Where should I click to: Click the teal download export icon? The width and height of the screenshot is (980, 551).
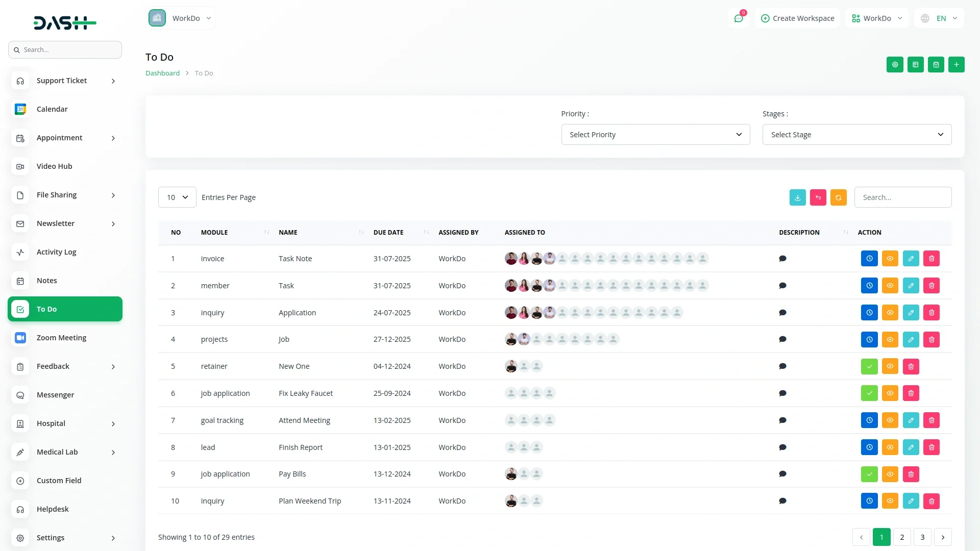click(797, 197)
